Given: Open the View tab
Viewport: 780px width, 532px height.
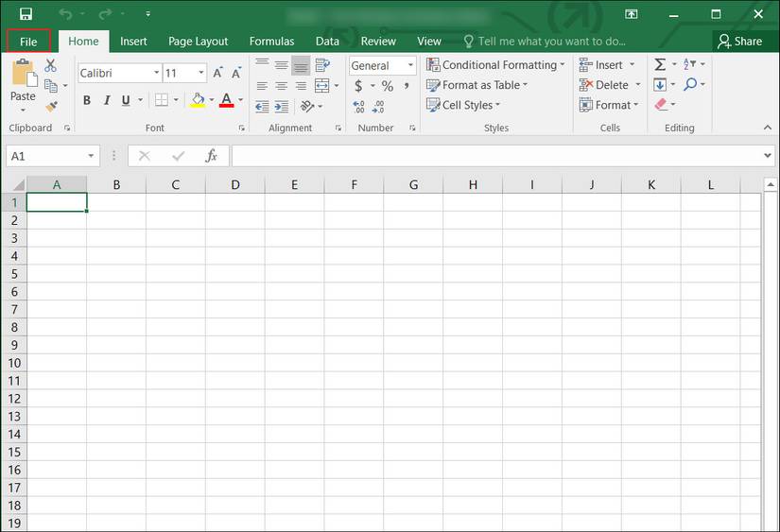Looking at the screenshot, I should pos(429,42).
